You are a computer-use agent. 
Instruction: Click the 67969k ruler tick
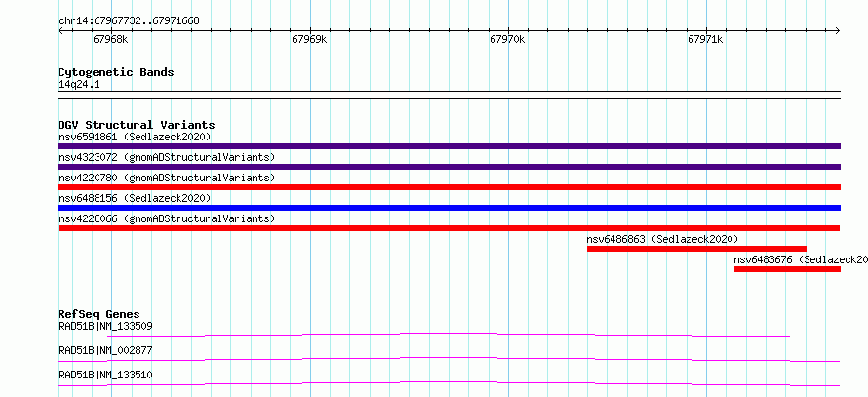(x=309, y=39)
